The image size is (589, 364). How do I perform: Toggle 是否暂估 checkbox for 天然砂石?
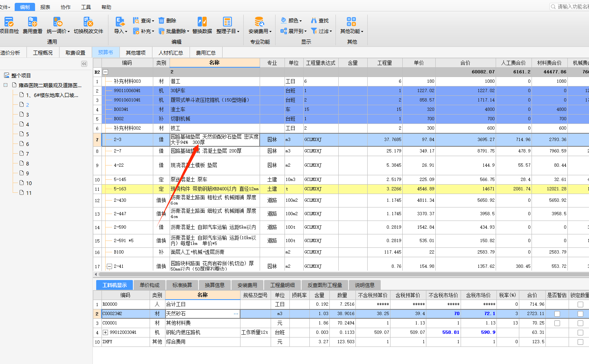(557, 314)
